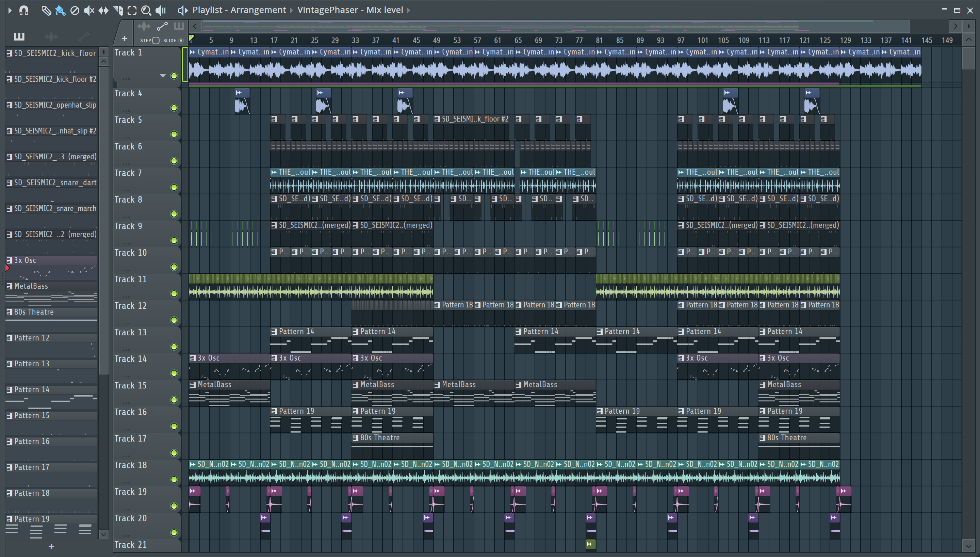Select the Paint brush tool
This screenshot has width=980, height=557.
(60, 10)
